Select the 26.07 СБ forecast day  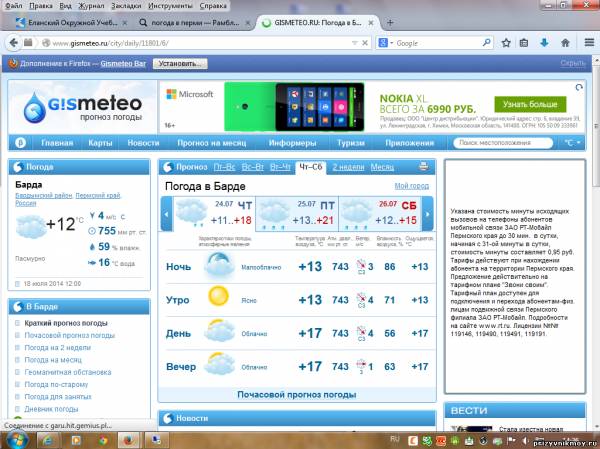(x=380, y=214)
